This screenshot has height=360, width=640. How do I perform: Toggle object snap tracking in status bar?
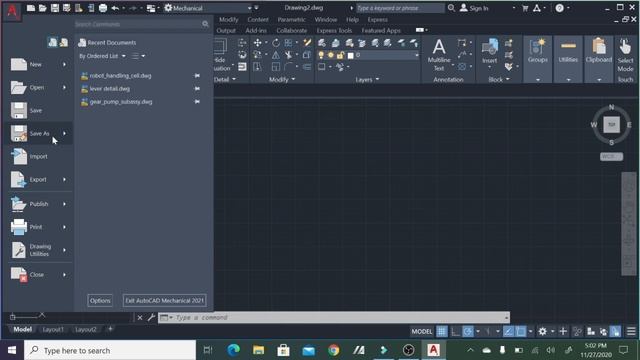508,331
